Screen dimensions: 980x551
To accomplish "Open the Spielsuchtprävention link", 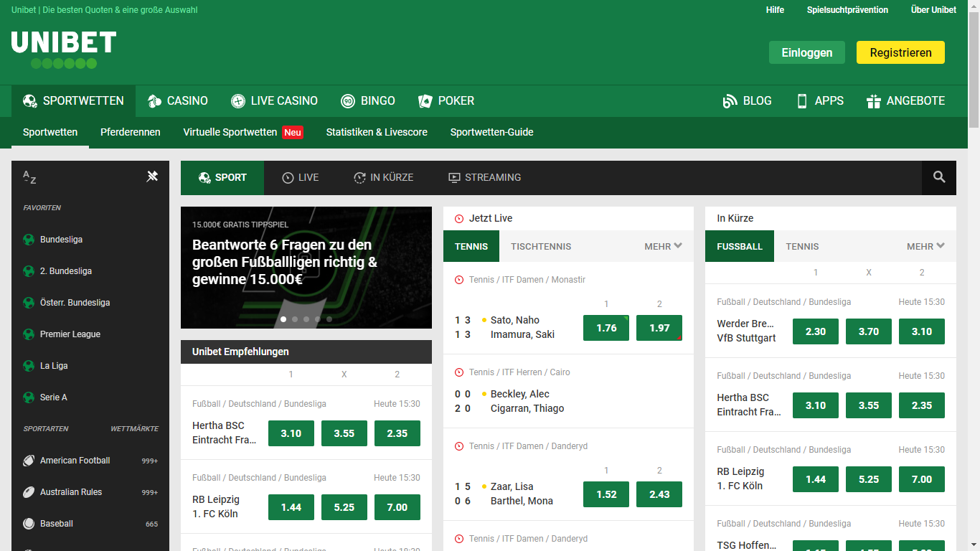I will click(x=847, y=10).
